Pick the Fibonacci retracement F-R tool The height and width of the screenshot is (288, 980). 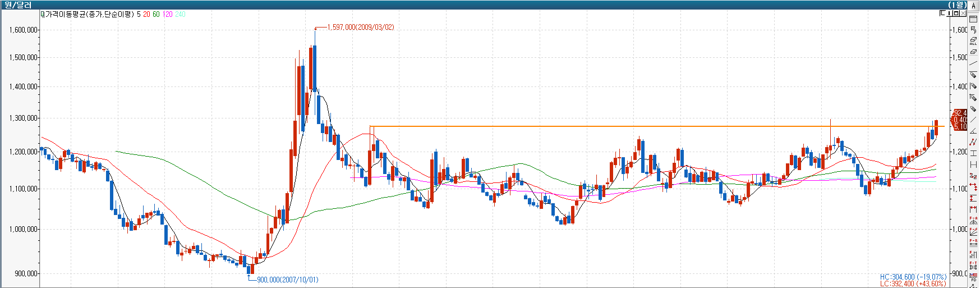coord(973,243)
